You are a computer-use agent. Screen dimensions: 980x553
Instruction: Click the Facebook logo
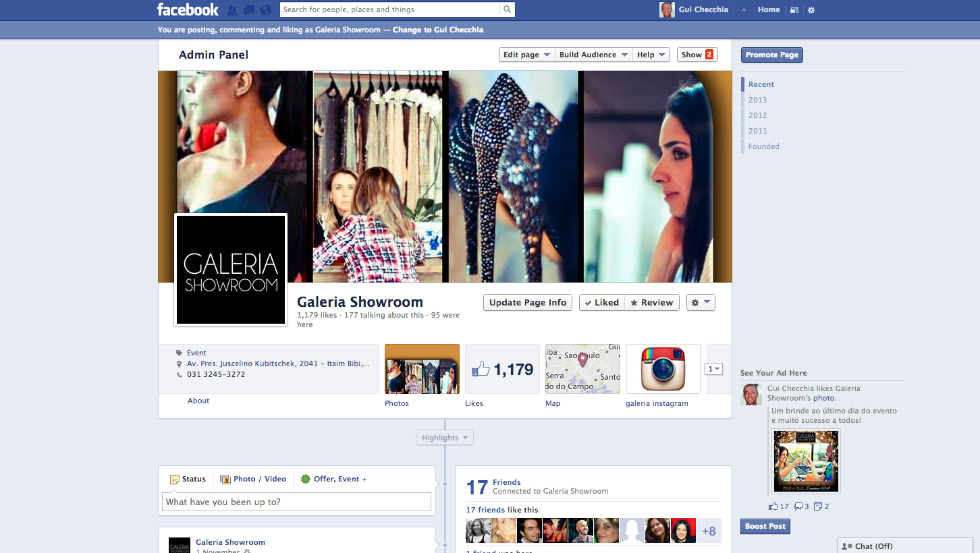188,9
